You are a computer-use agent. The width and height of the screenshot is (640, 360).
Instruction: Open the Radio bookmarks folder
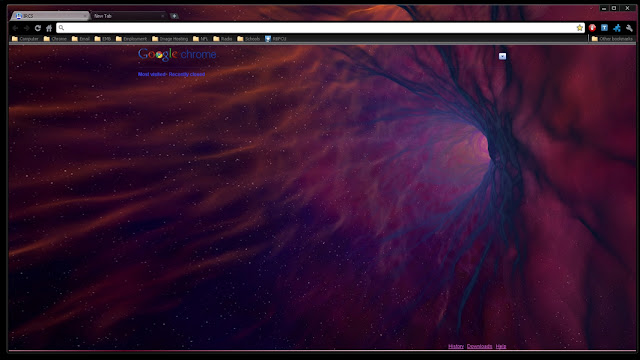click(223, 39)
